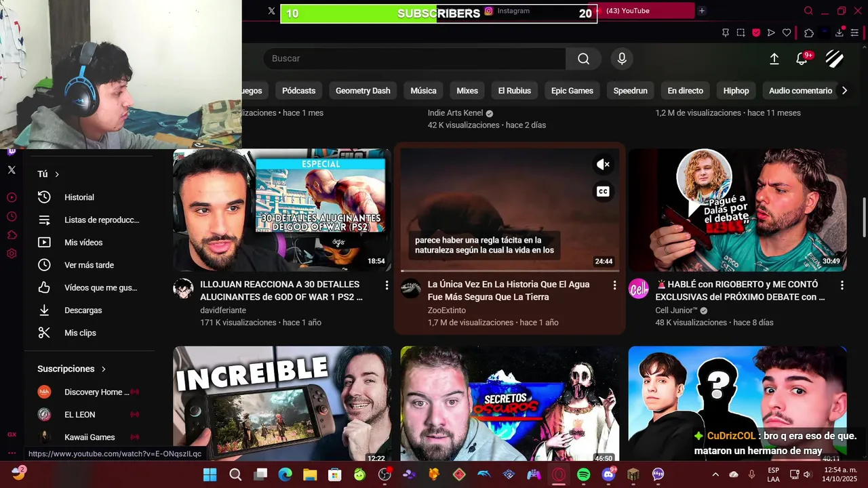Click the Buscar search input field

[414, 58]
